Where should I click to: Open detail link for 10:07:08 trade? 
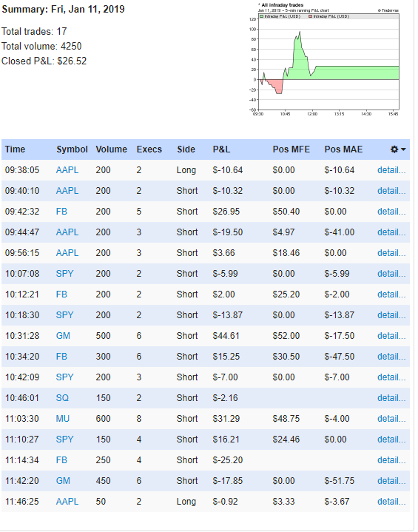coord(391,274)
